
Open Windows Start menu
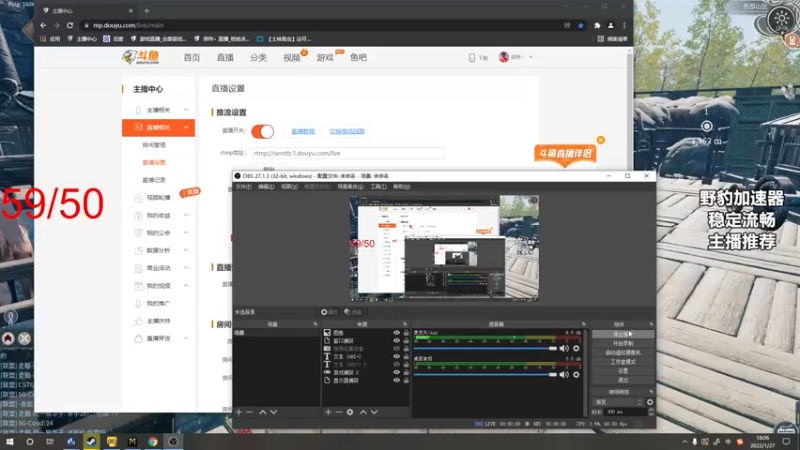click(x=9, y=441)
